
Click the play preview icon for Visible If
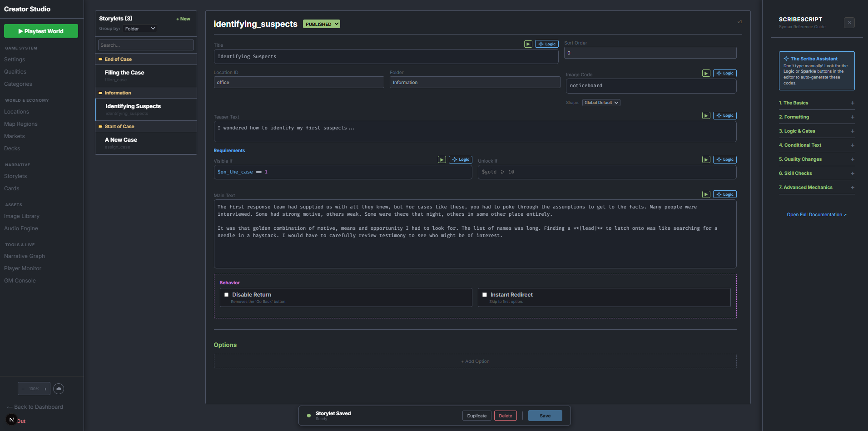(441, 159)
